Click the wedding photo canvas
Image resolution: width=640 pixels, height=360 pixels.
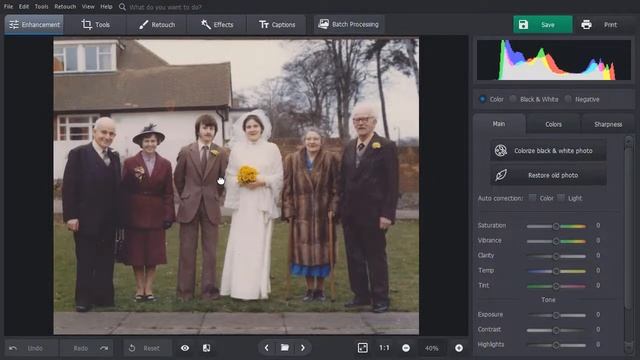236,186
